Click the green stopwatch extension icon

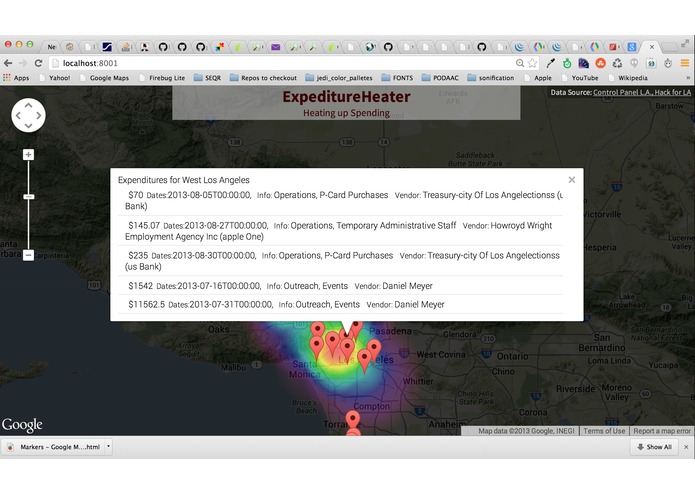[567, 63]
